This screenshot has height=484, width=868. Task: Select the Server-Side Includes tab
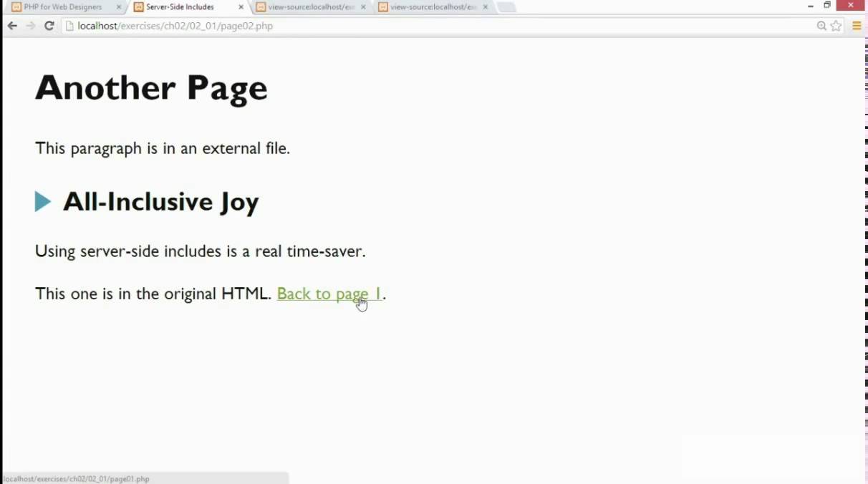[184, 7]
